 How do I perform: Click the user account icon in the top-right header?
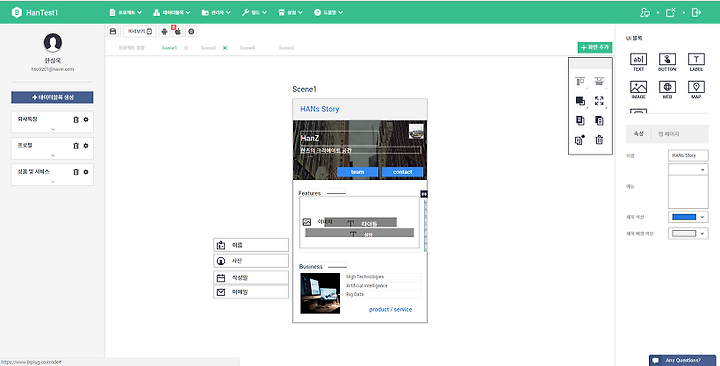[645, 13]
